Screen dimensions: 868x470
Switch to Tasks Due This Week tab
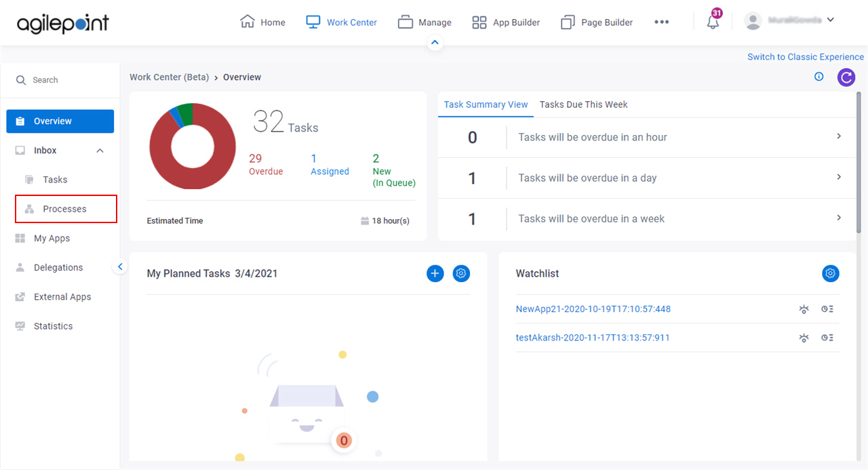583,104
